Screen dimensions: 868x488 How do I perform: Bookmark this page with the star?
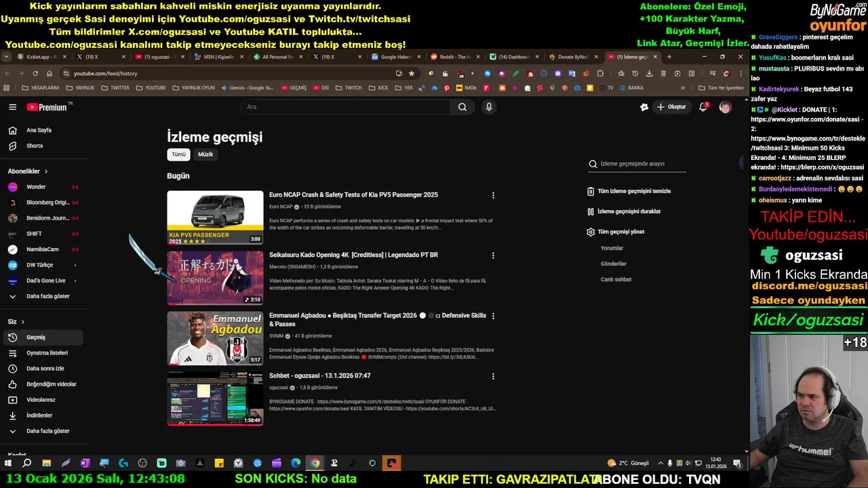click(x=411, y=73)
